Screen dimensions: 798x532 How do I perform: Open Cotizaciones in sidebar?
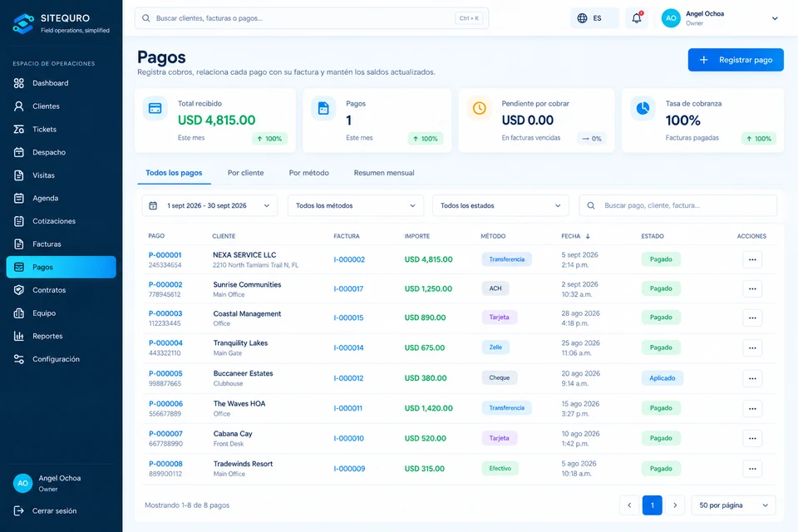tap(61, 221)
